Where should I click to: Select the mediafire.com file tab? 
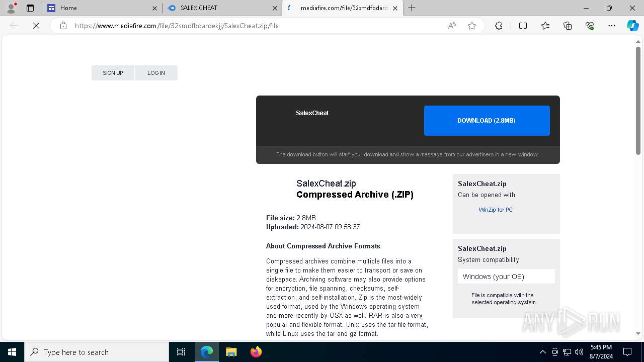coord(342,8)
